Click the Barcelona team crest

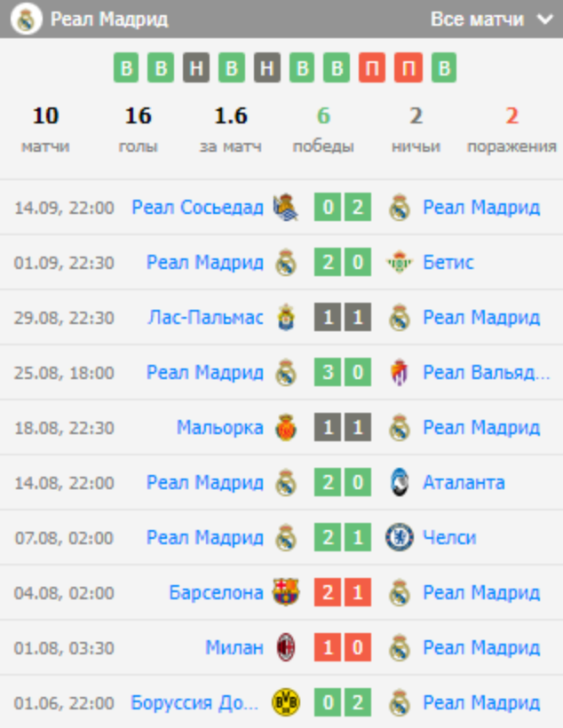pyautogui.click(x=286, y=593)
